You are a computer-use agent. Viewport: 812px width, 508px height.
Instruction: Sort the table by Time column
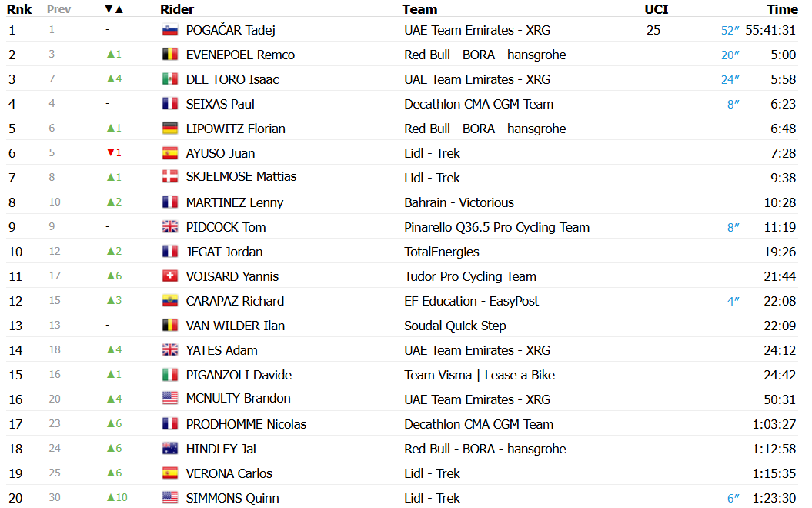pos(782,9)
